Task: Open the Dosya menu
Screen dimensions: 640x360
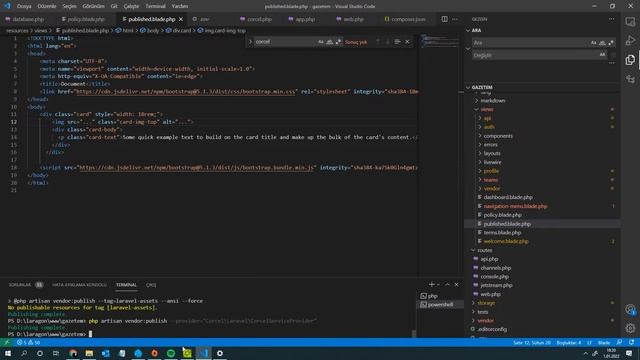Action: click(x=24, y=6)
